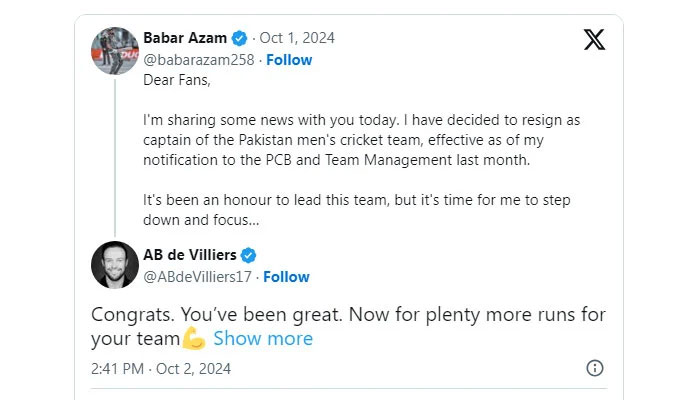This screenshot has height=400, width=700.
Task: Click the "Congrats. You've been great" reply text
Action: point(348,315)
